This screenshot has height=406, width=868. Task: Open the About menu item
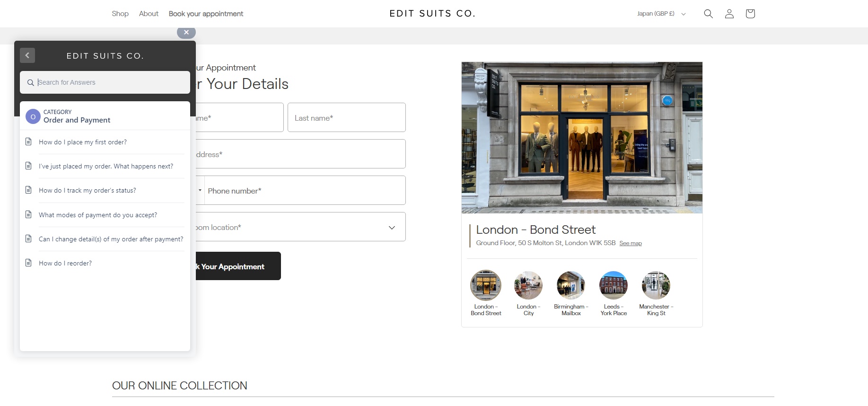pyautogui.click(x=149, y=14)
